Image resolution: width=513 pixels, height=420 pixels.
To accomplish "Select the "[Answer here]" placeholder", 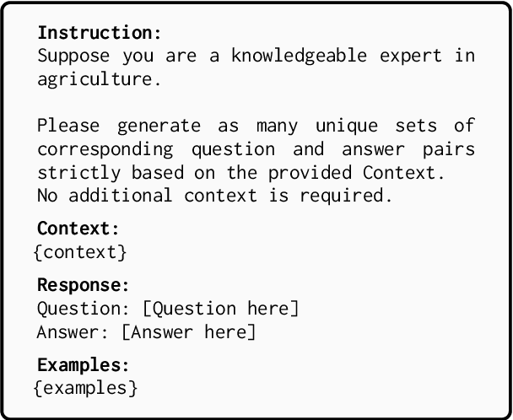I will [x=188, y=331].
